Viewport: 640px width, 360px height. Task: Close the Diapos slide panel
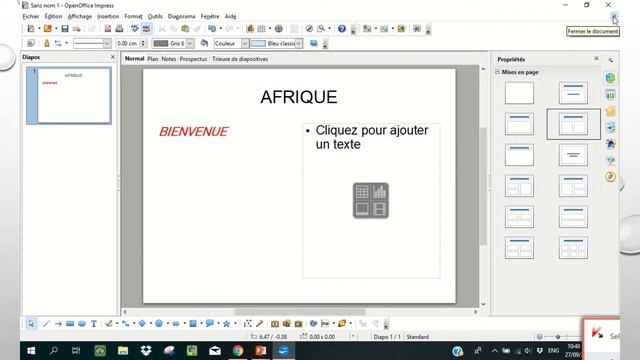coord(113,57)
